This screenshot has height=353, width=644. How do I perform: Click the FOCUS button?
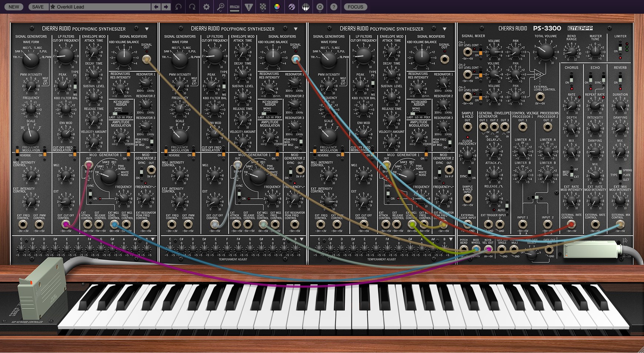(x=356, y=7)
